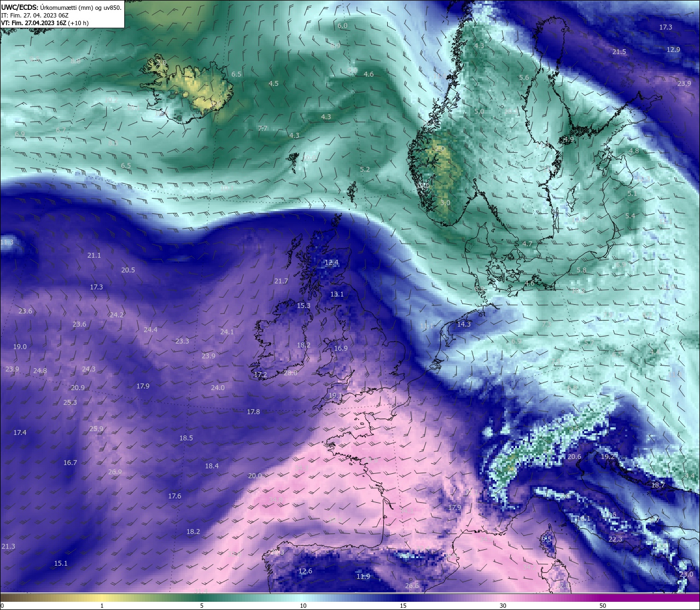Click the 19.2 value label
700x610 pixels.
(608, 456)
